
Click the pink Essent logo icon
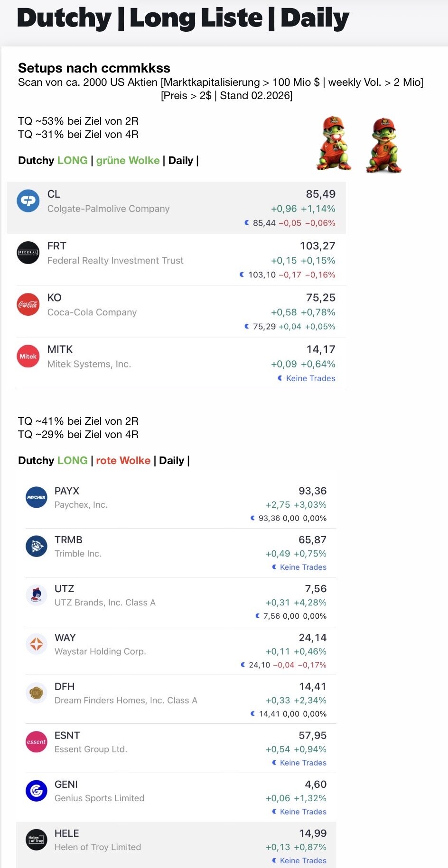click(37, 742)
